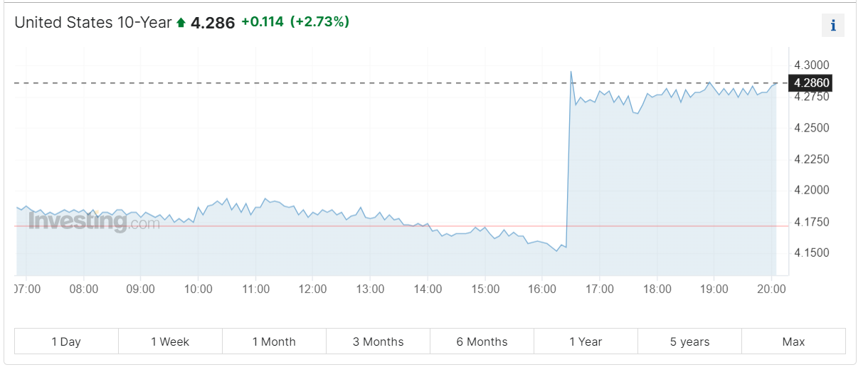
Task: Click the United States 10-Year title
Action: (93, 22)
